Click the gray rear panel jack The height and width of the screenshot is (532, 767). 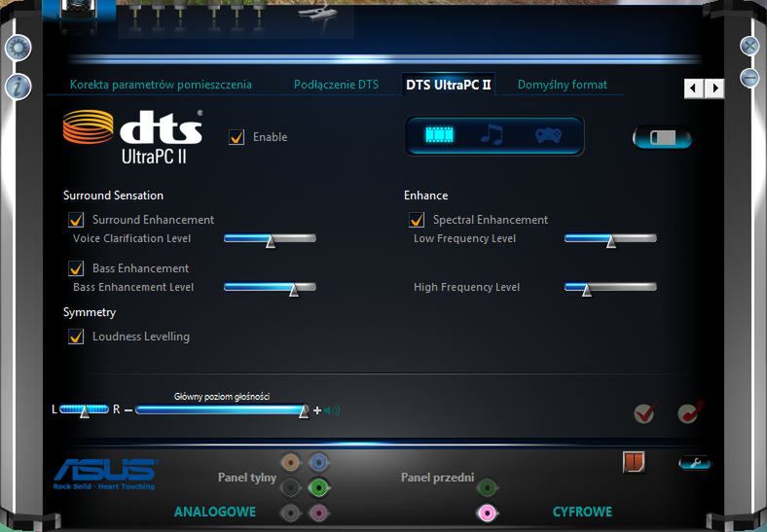291,513
